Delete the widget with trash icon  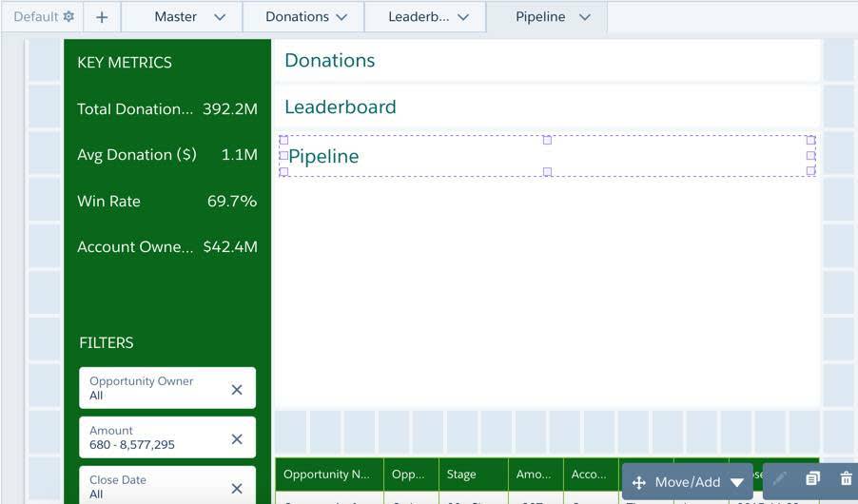(x=846, y=478)
